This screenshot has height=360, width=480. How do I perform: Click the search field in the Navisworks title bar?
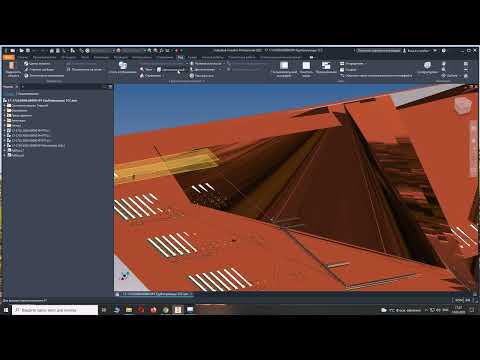pos(378,51)
